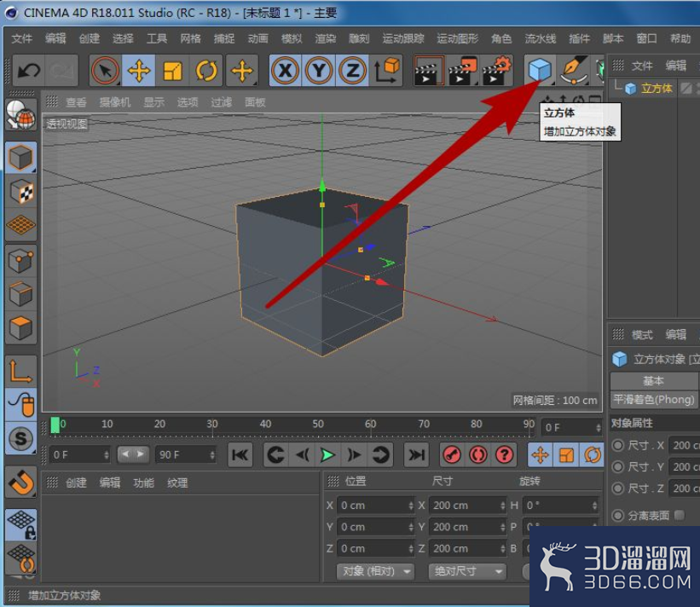Open the 文件 menu
700x607 pixels.
point(22,39)
